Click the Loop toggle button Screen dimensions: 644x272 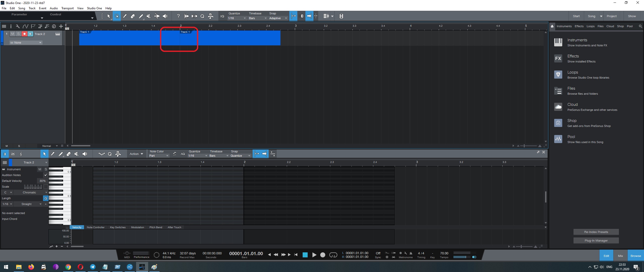point(333,255)
